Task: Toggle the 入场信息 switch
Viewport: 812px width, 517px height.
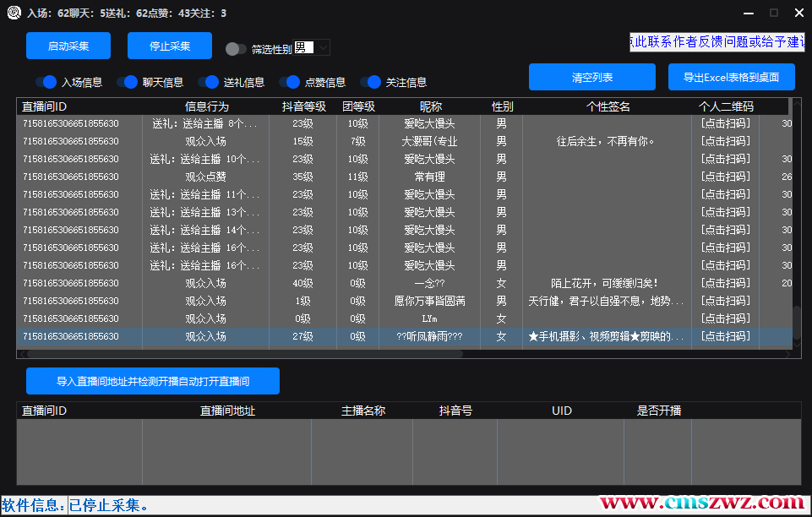Action: coord(46,82)
